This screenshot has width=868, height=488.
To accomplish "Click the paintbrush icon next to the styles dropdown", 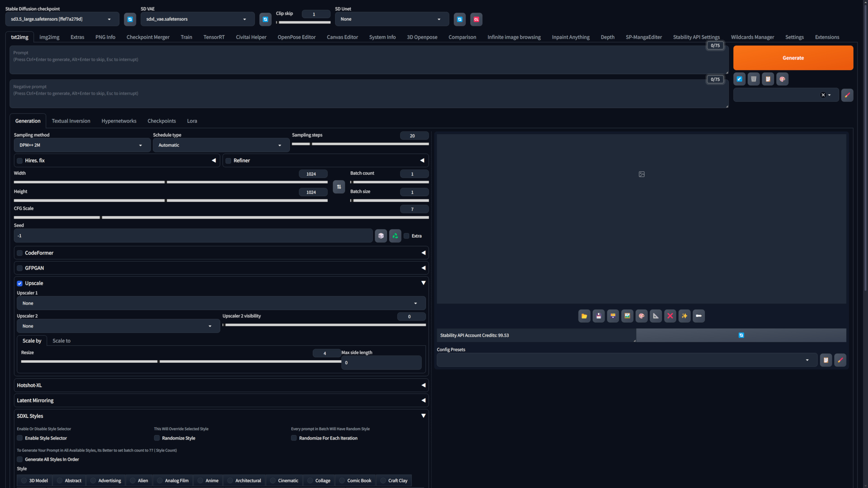I will pos(847,95).
